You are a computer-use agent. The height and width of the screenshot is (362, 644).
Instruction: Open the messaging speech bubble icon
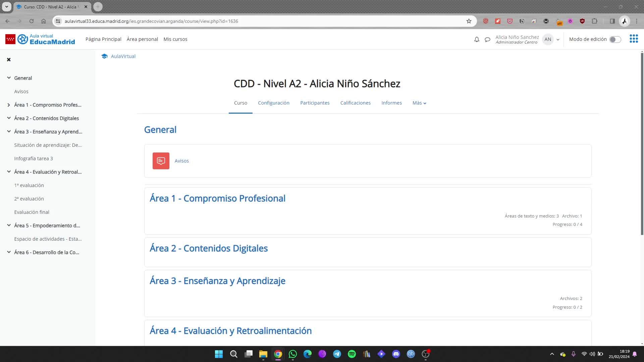[x=487, y=40]
